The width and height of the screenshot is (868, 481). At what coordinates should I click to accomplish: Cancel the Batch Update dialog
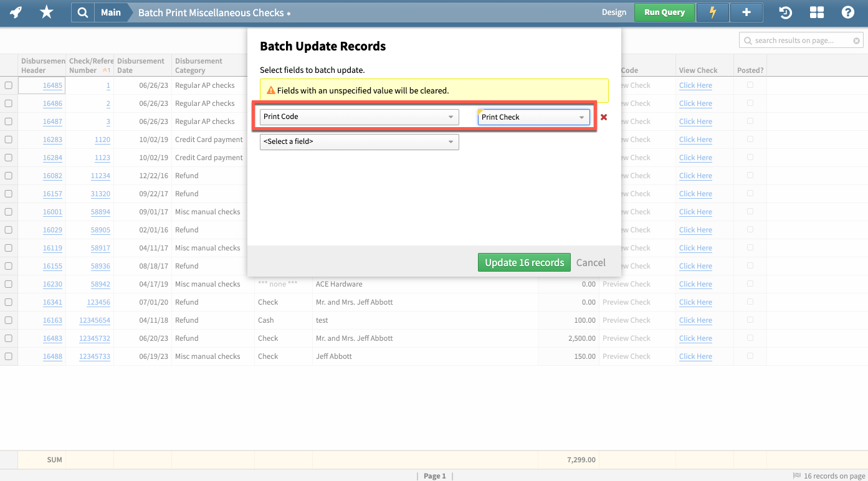click(x=590, y=262)
